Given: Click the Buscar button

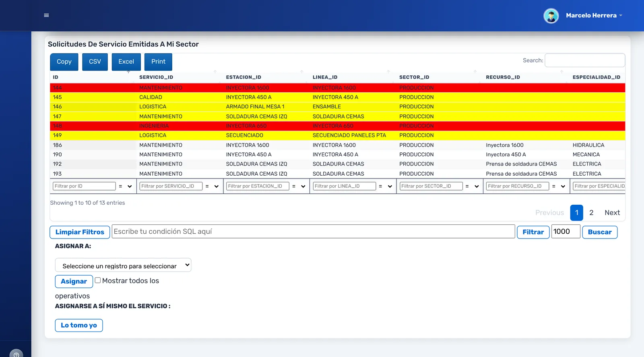Looking at the screenshot, I should click(600, 232).
